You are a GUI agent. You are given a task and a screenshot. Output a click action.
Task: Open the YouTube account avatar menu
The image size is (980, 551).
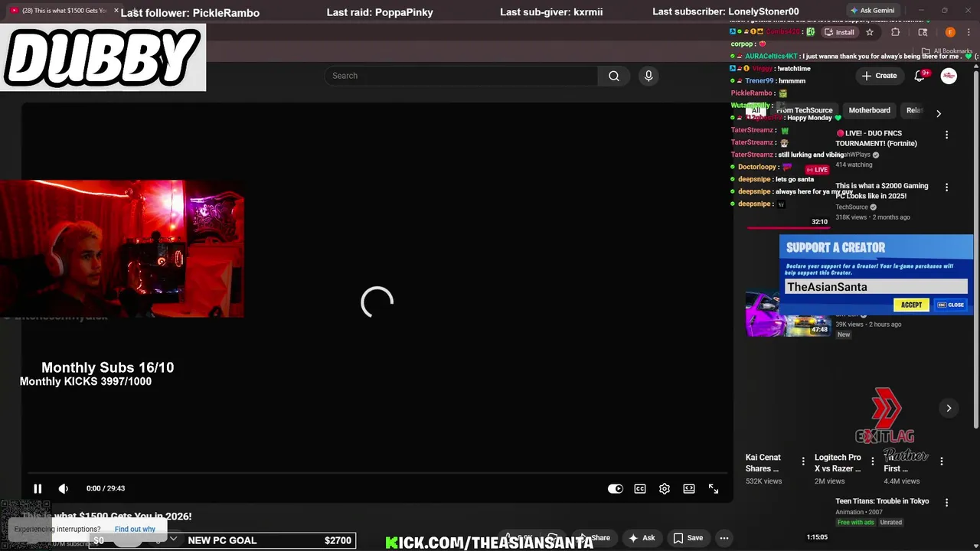[x=949, y=76]
